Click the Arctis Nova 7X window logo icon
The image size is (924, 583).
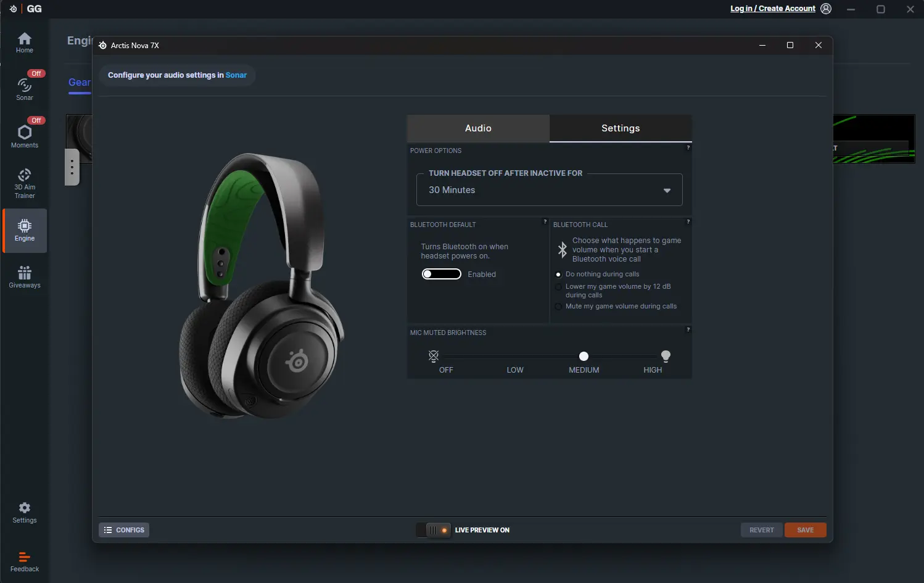(x=102, y=45)
